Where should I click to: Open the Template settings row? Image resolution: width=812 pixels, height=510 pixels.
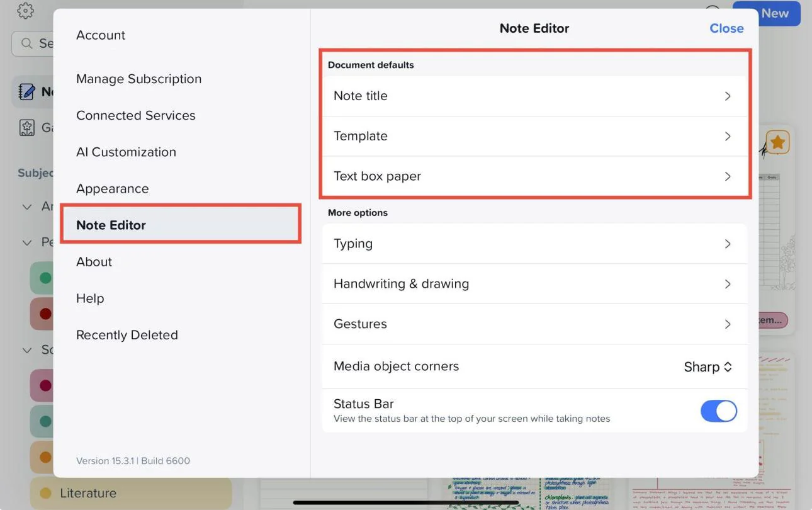point(534,136)
